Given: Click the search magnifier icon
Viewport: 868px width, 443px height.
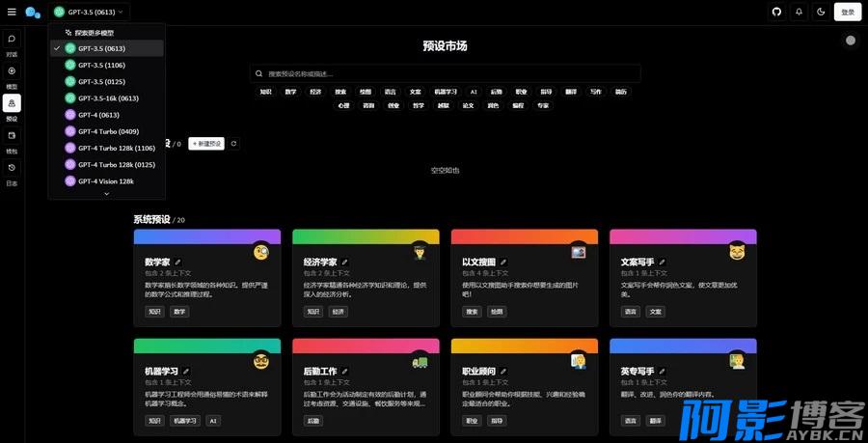Looking at the screenshot, I should (258, 73).
